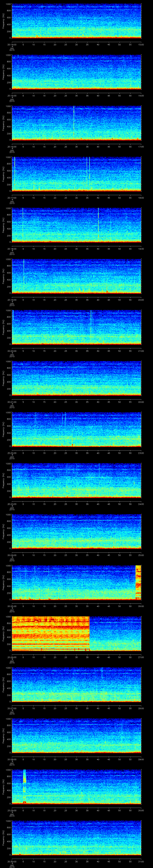The height and width of the screenshot is (868, 153).
Task: Click the 20:21:00 start time label
Action: point(12,402)
